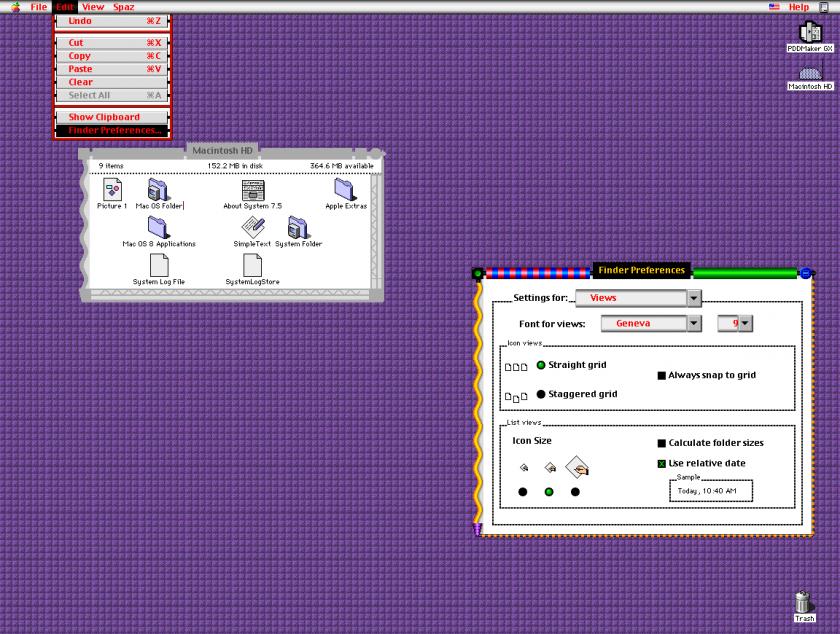Click the medium list icon size preview
840x634 pixels.
tap(550, 468)
